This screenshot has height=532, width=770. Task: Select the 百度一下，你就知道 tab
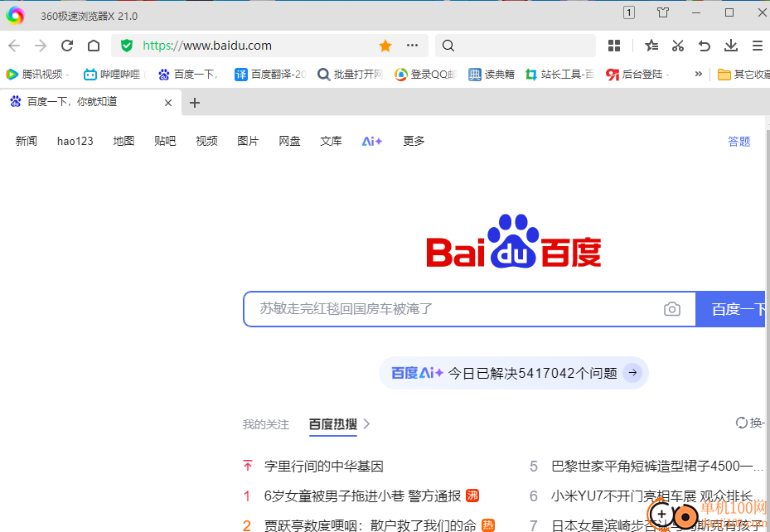click(x=91, y=102)
